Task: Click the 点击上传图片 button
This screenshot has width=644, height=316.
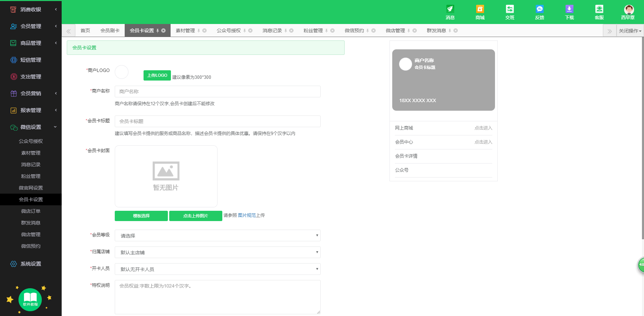Action: [196, 216]
